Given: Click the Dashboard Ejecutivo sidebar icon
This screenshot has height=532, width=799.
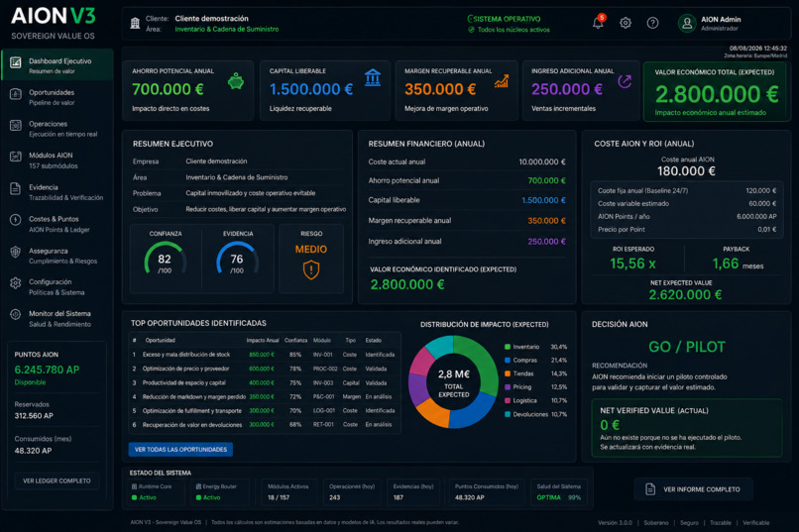Looking at the screenshot, I should coord(16,62).
